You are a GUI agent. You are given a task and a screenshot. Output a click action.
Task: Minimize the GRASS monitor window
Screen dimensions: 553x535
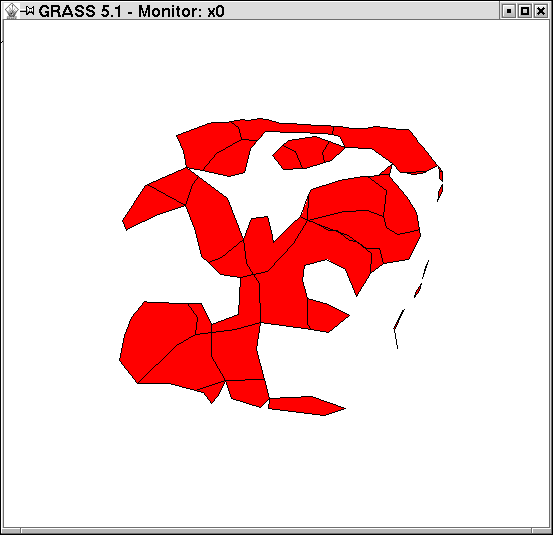coord(509,11)
